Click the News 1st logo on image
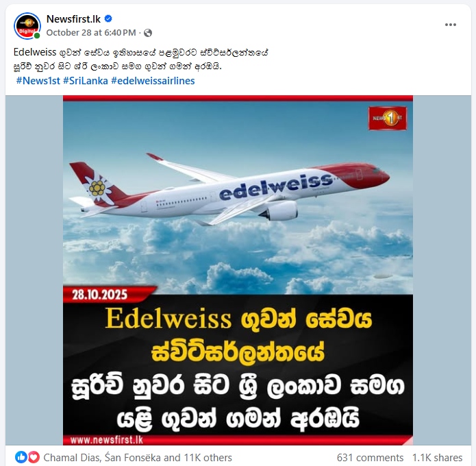The width and height of the screenshot is (476, 466). tap(388, 118)
